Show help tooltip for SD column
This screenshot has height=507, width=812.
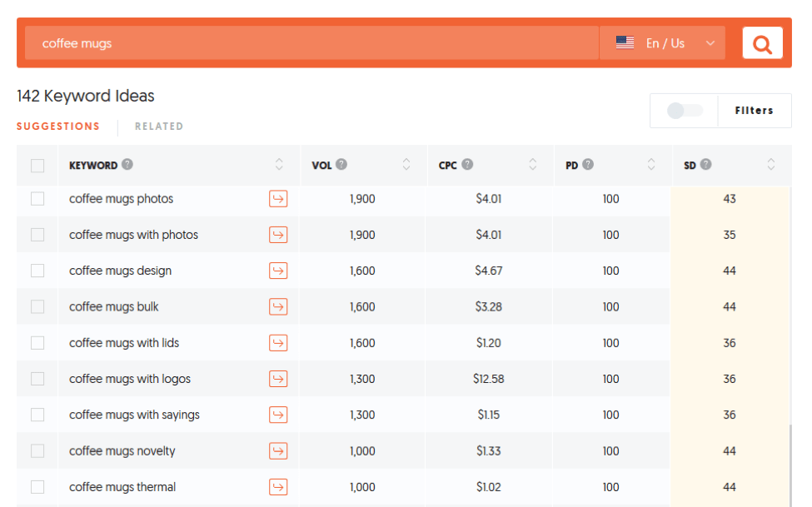click(706, 165)
